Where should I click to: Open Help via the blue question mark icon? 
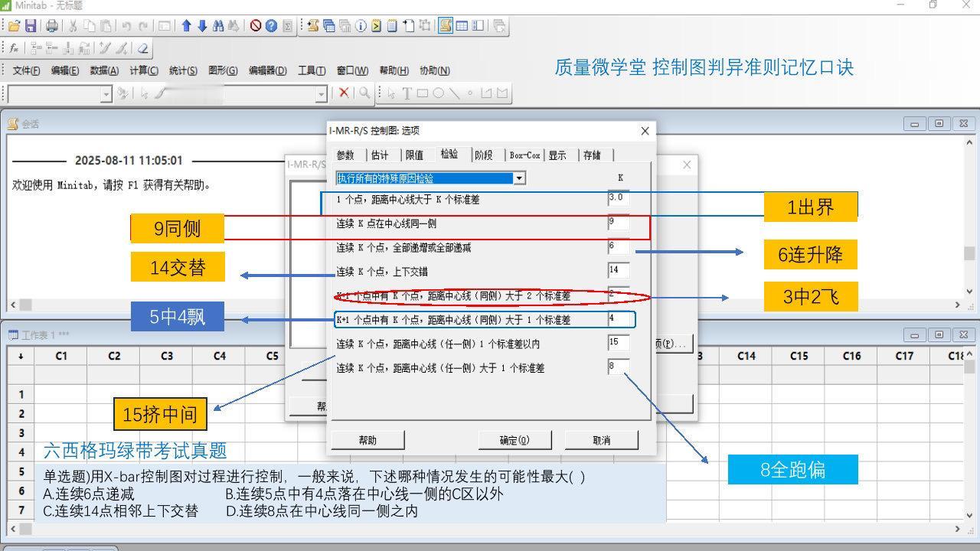271,26
